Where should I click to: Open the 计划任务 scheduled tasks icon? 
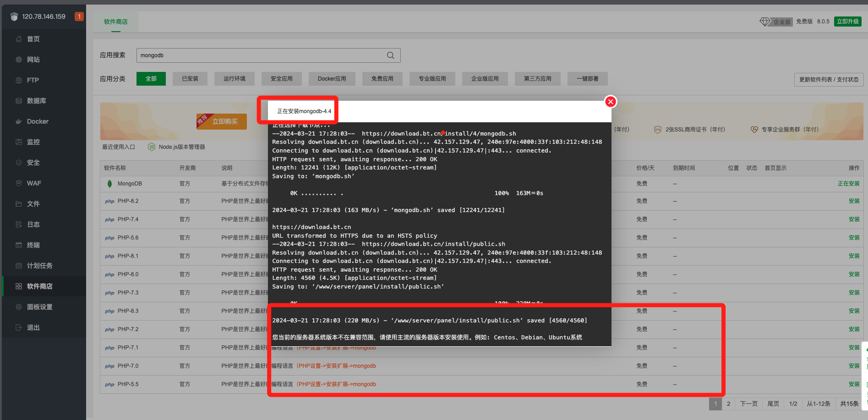click(19, 266)
